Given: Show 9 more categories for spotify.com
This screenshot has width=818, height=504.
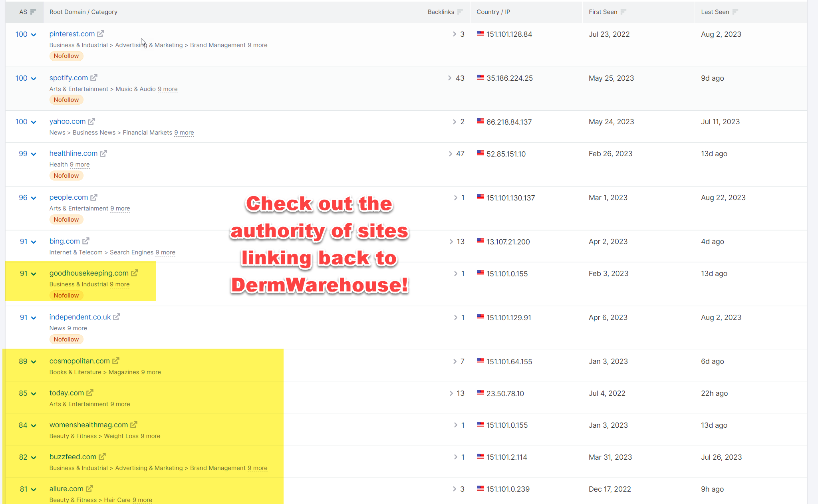Looking at the screenshot, I should coord(168,89).
